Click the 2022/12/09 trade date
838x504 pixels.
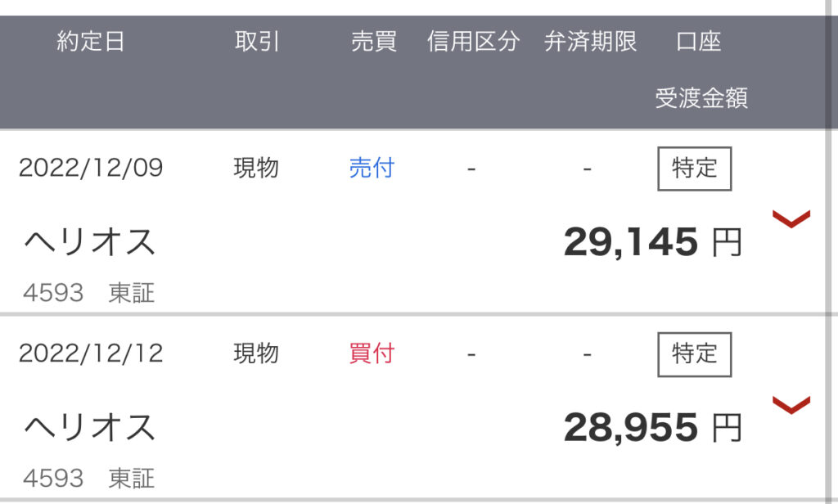pyautogui.click(x=91, y=168)
